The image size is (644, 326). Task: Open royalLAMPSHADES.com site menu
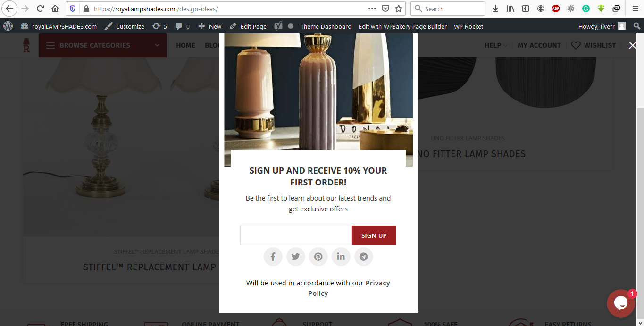pos(59,26)
